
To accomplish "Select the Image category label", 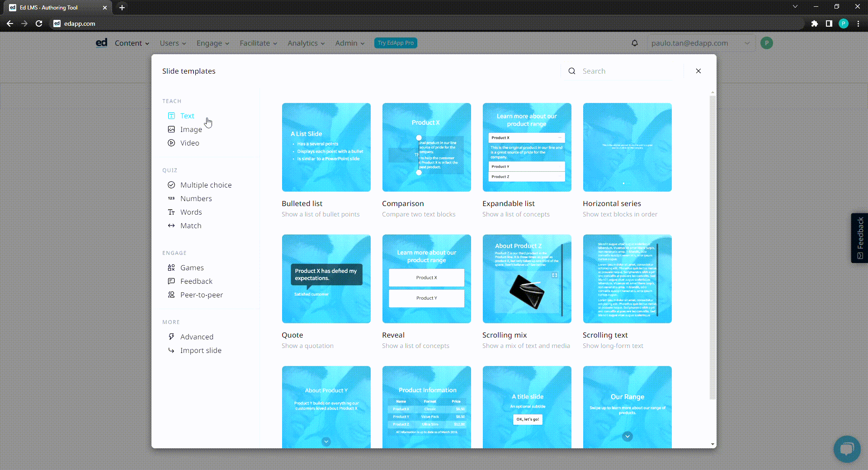I will pos(191,130).
